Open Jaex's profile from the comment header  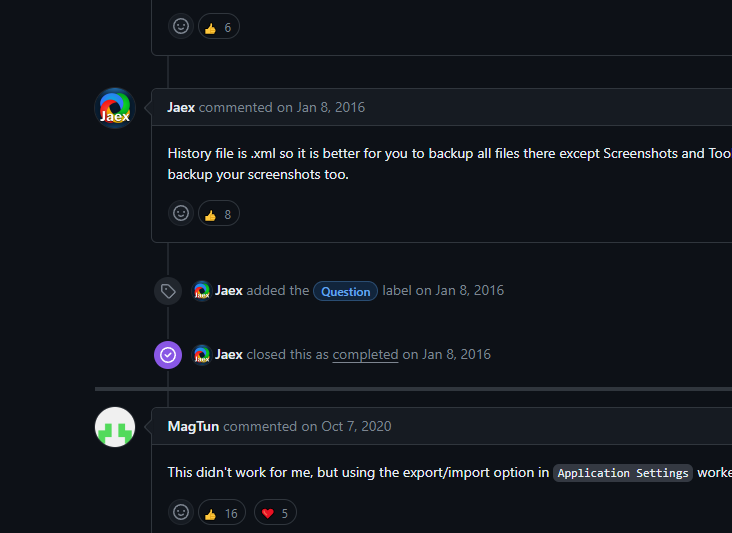[181, 107]
